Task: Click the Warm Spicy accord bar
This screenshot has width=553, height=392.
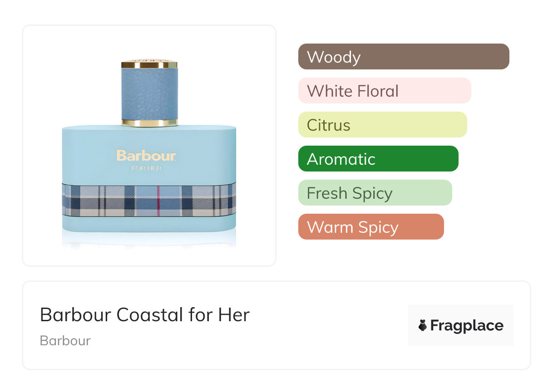Action: pyautogui.click(x=370, y=227)
